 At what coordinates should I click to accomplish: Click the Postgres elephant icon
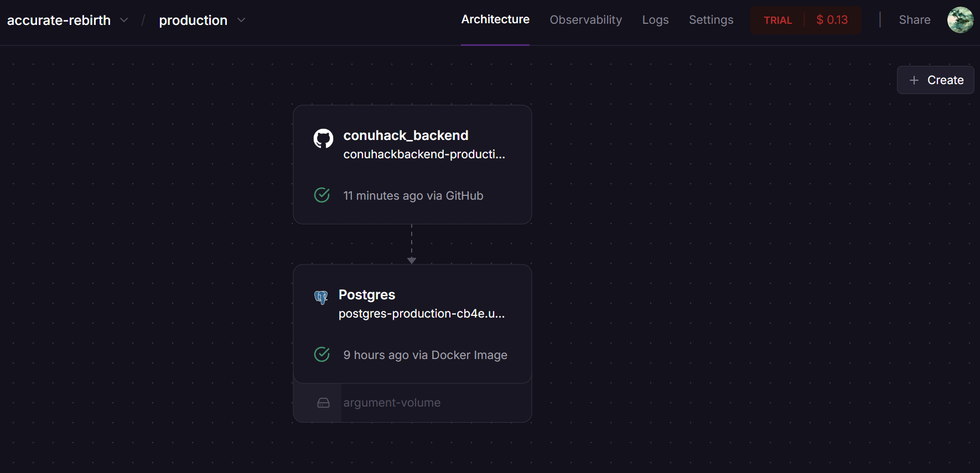click(321, 298)
